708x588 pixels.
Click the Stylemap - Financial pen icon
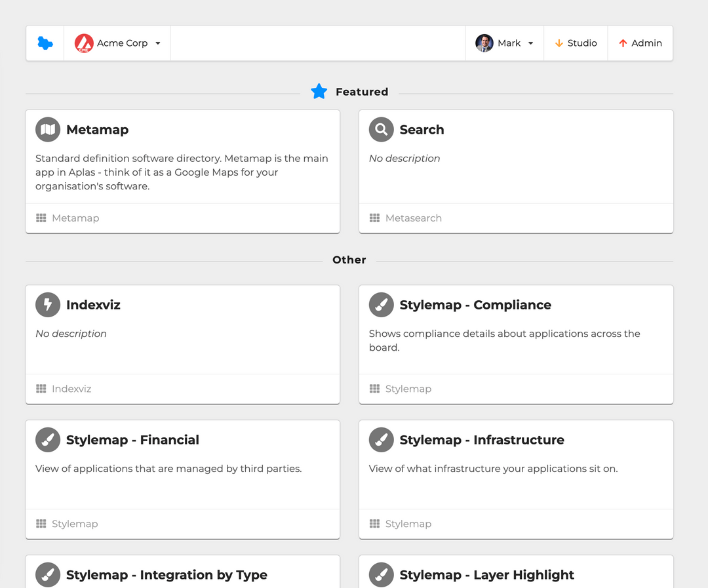47,440
